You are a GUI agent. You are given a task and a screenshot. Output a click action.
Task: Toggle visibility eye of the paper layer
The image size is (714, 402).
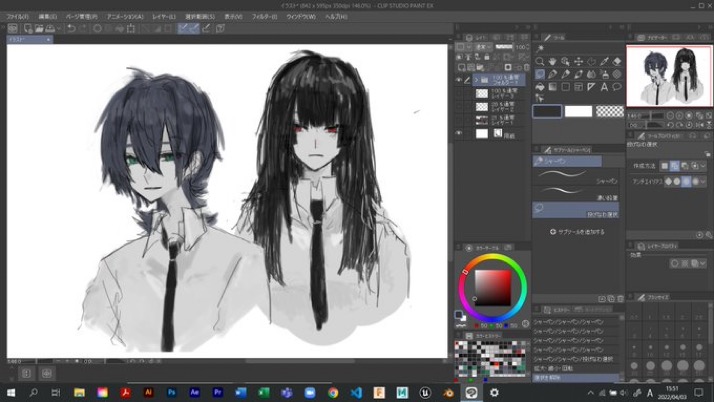click(459, 133)
